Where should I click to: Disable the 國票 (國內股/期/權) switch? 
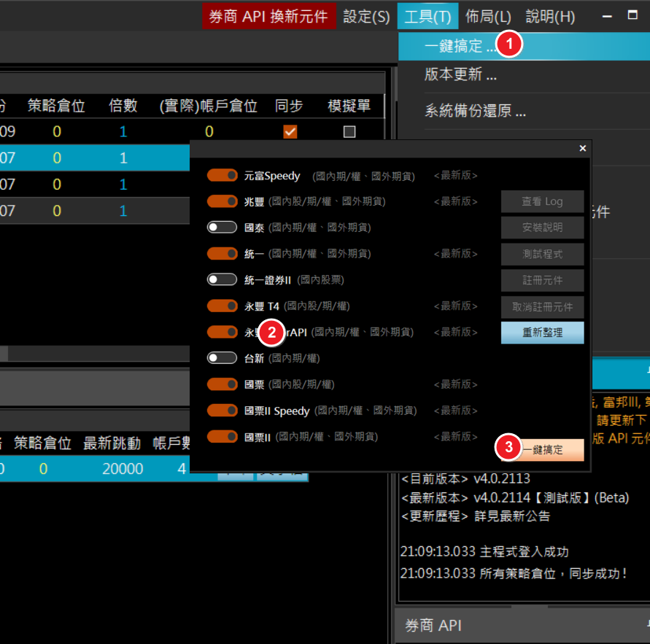coord(223,384)
